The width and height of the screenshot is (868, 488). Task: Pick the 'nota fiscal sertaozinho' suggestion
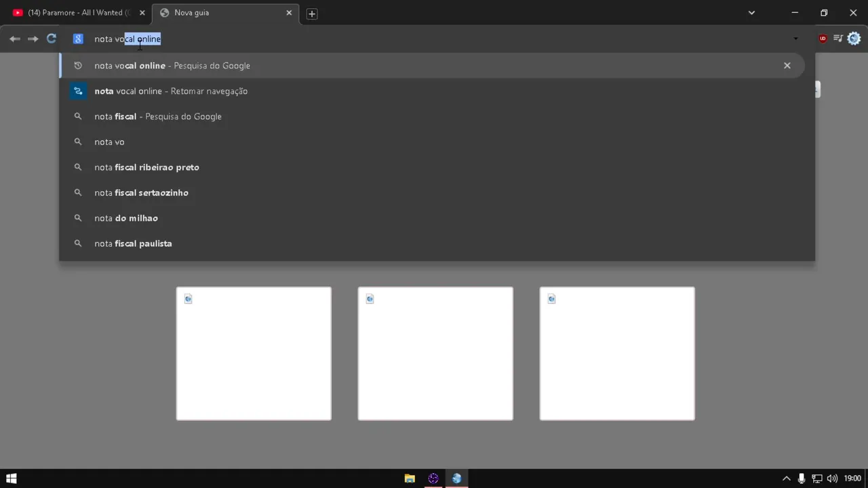tap(437, 192)
